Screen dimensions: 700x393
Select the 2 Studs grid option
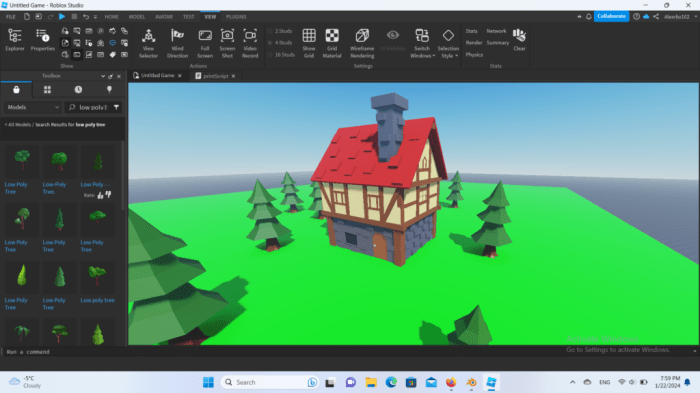[x=280, y=31]
